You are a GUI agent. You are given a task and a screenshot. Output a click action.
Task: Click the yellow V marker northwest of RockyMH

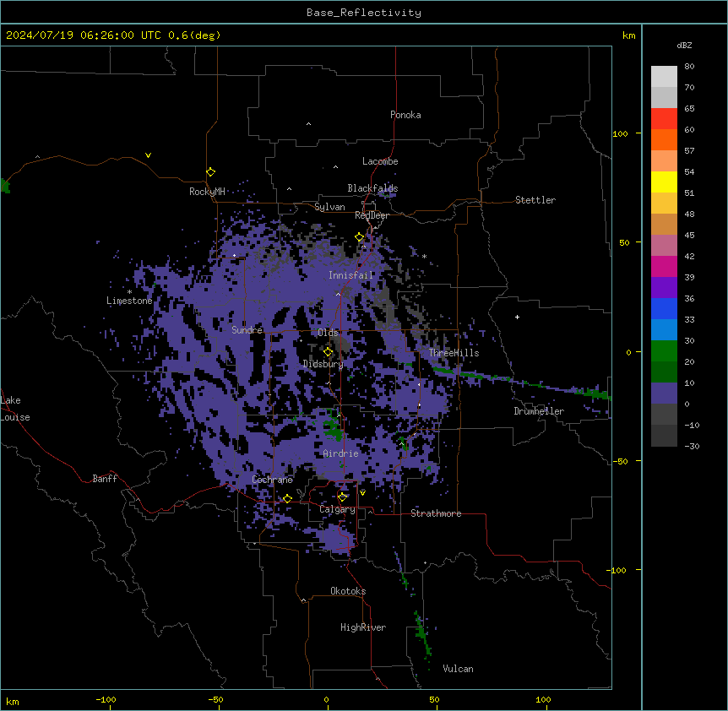[148, 155]
